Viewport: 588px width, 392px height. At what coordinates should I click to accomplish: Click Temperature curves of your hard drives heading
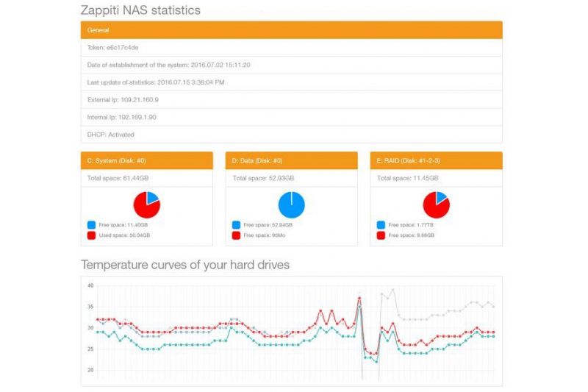coord(185,265)
